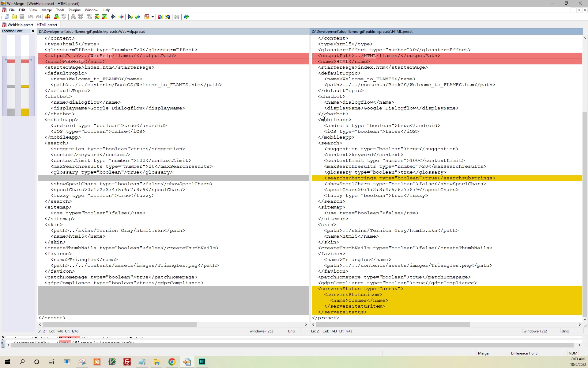The image size is (588, 368).
Task: Click Copy to Right blue arrow icon
Action: point(113,17)
